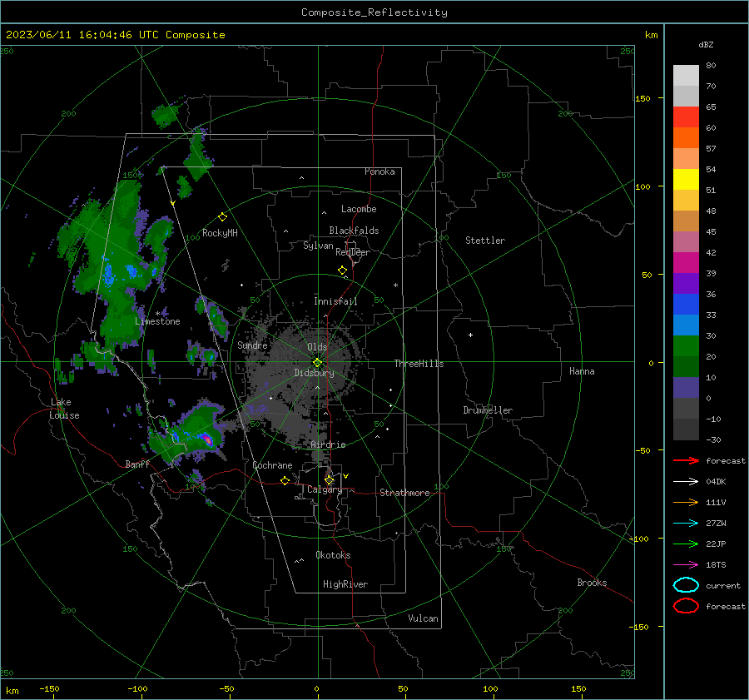This screenshot has width=749, height=700.
Task: Click the Didsbury town label
Action: click(x=315, y=373)
